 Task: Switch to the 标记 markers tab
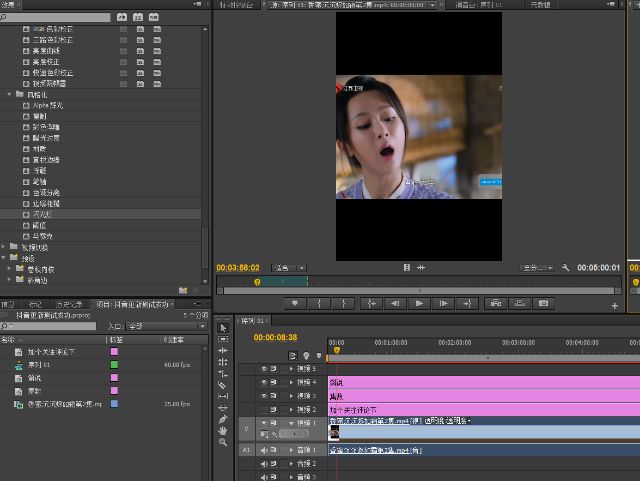pos(35,304)
